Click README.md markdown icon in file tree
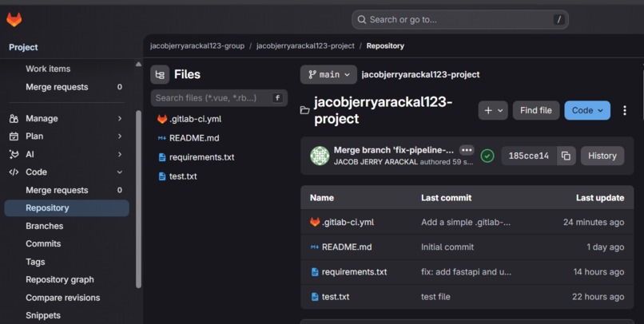Image resolution: width=644 pixels, height=324 pixels. pyautogui.click(x=162, y=138)
